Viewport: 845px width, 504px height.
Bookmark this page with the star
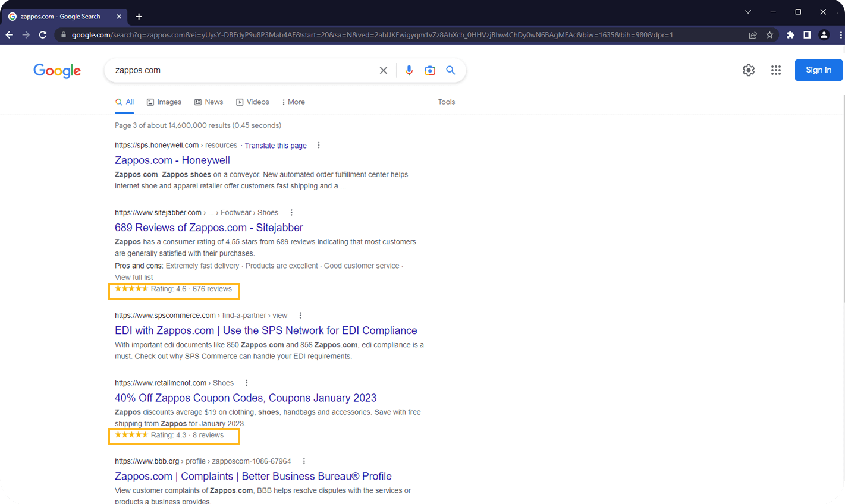[x=769, y=35]
